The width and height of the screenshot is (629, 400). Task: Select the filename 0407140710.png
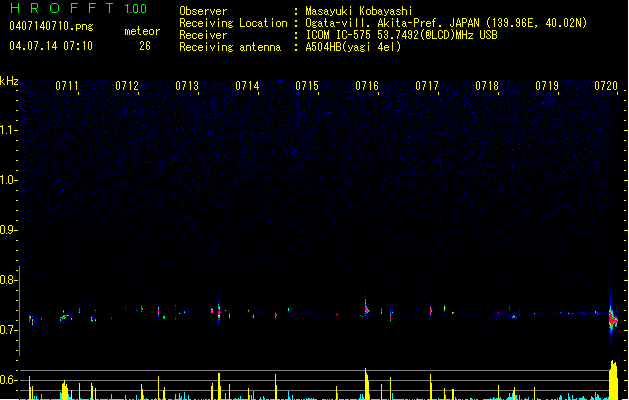click(51, 26)
